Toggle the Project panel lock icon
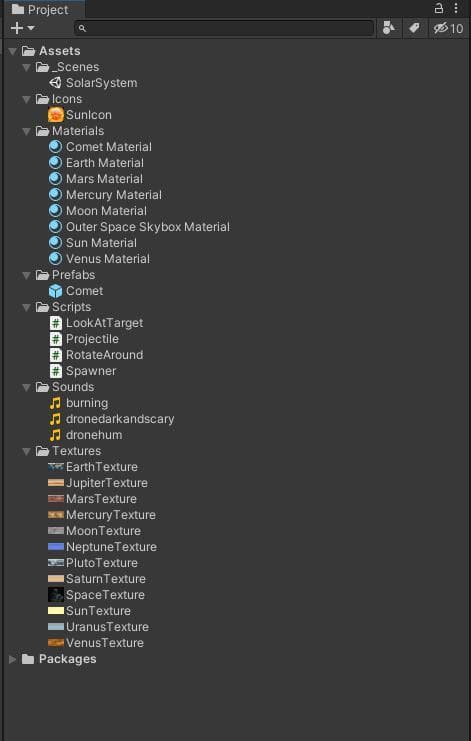471x741 pixels. (x=439, y=8)
